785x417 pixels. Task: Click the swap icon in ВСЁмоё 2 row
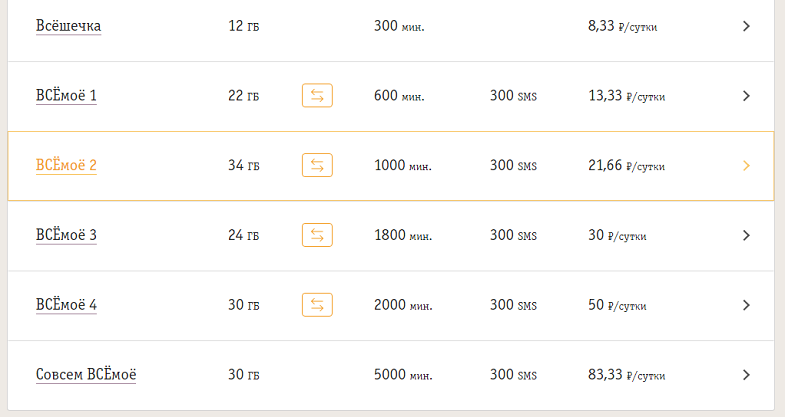317,165
